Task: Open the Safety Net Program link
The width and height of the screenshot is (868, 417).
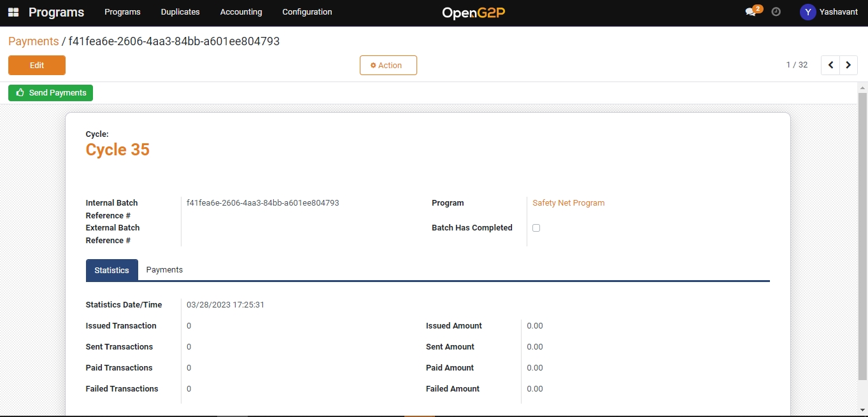Action: pos(568,203)
